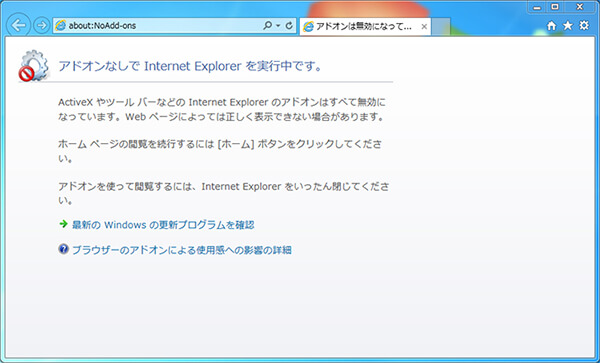Click paragraph starting アドオンを使って閲覧するには
Image resolution: width=600 pixels, height=363 pixels.
[x=224, y=194]
